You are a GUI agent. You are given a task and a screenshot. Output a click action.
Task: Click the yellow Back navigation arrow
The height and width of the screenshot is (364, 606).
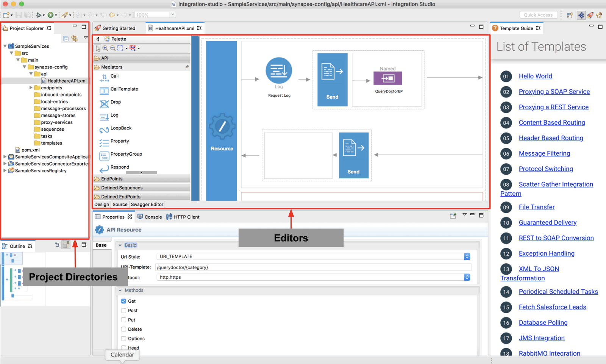(x=112, y=15)
